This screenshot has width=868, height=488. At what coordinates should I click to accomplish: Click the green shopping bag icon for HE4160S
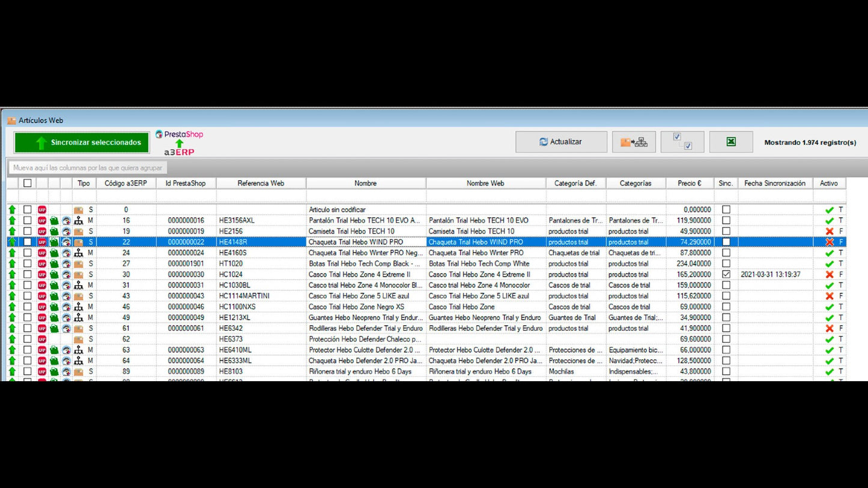pos(54,253)
